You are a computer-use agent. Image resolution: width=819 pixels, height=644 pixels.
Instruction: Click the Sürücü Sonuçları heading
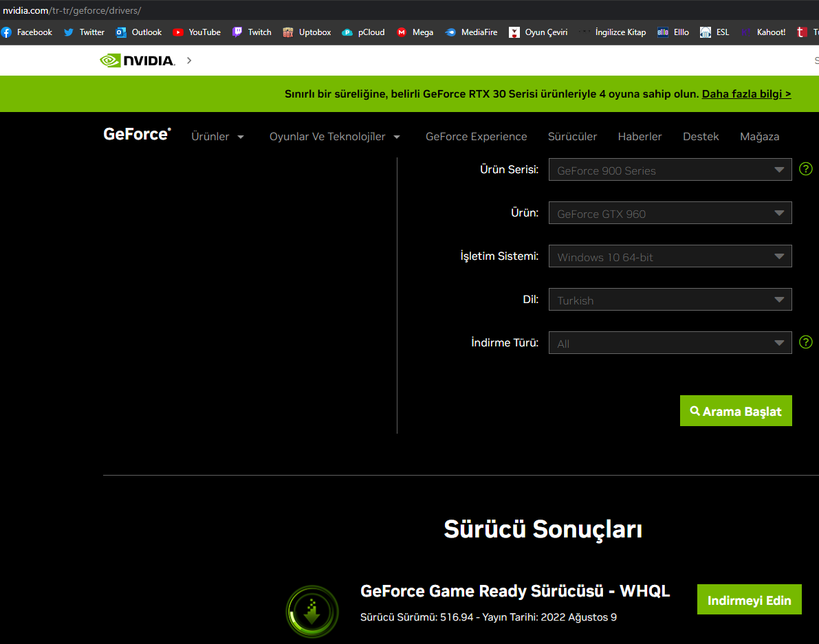tap(543, 529)
